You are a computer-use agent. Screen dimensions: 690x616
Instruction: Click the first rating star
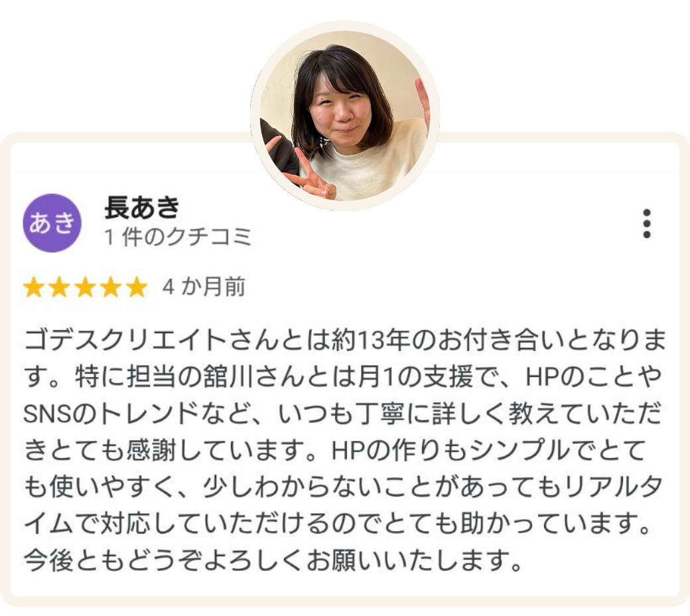pos(33,287)
